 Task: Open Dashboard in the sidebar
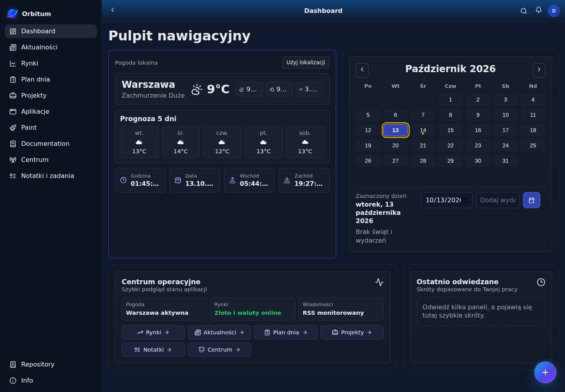click(x=51, y=31)
